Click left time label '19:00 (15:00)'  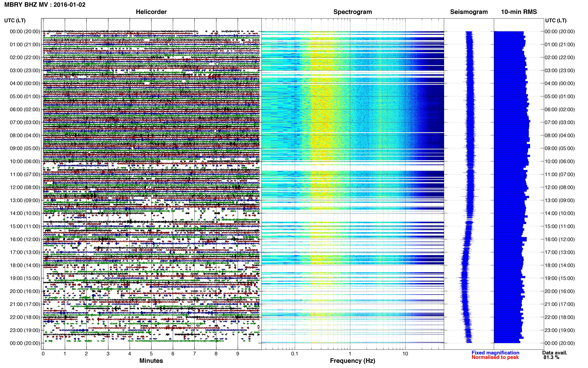[x=25, y=278]
